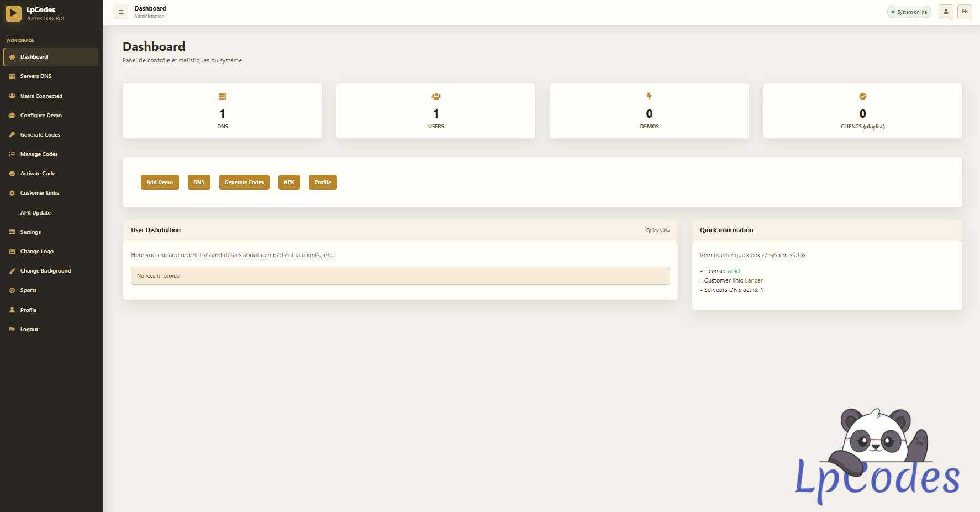The height and width of the screenshot is (512, 980).
Task: Open Customer Links menu entry
Action: pos(50,193)
